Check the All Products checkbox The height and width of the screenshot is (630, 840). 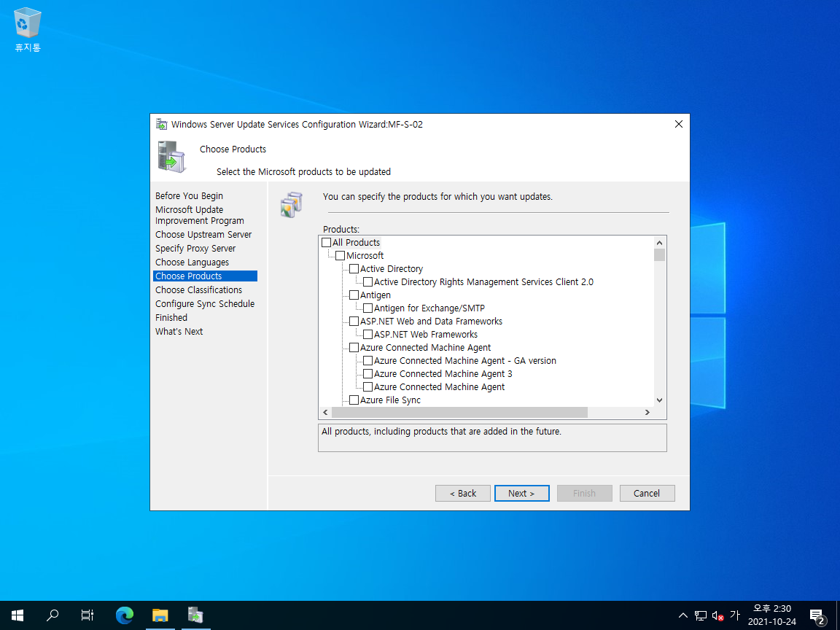(x=326, y=243)
